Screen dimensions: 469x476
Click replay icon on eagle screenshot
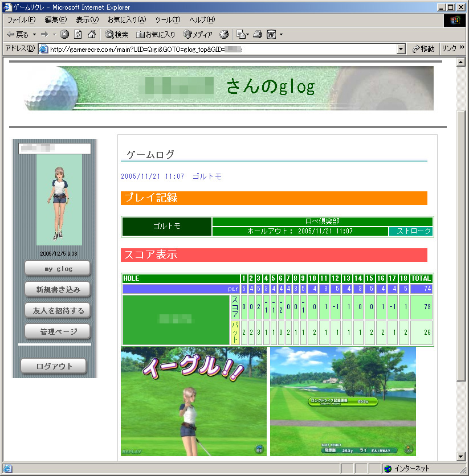pos(259,449)
